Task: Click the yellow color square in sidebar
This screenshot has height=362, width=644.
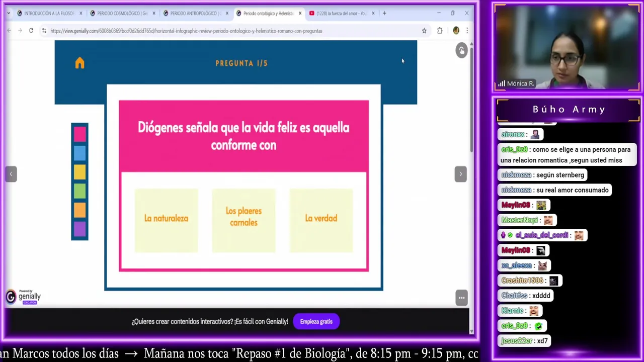Action: click(79, 172)
